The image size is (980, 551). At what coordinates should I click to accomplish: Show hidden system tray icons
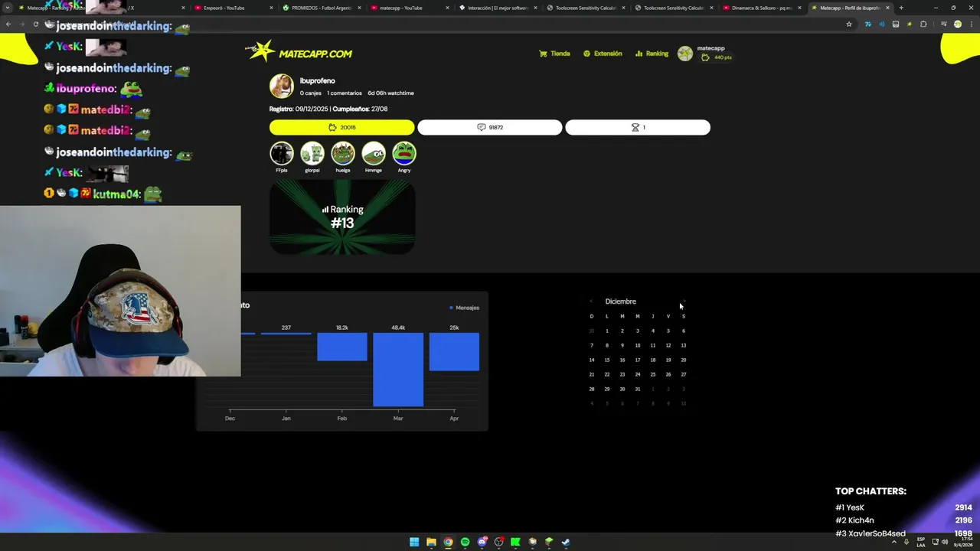[893, 542]
